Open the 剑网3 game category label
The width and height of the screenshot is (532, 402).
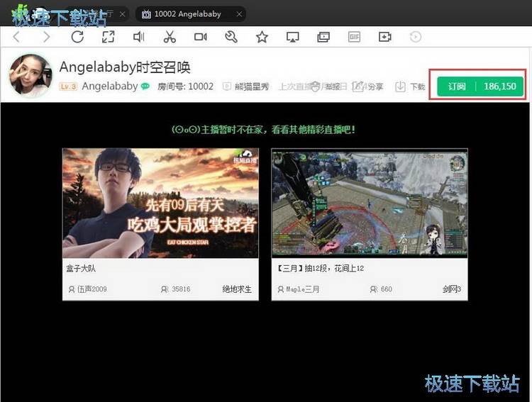(452, 289)
